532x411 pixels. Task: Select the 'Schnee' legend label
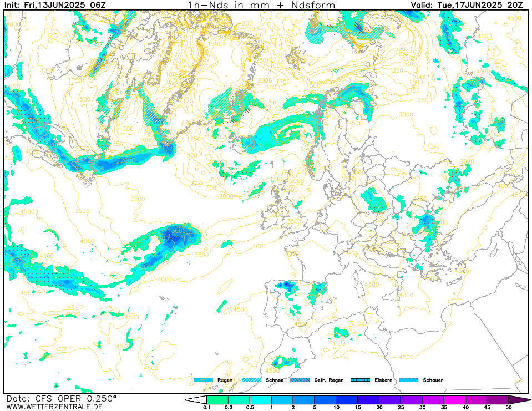(275, 380)
